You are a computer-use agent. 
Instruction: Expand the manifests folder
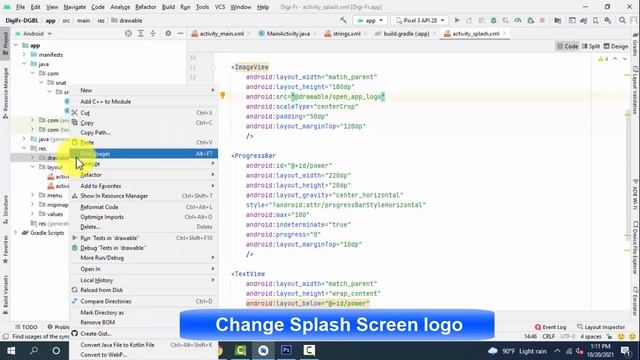tap(24, 54)
